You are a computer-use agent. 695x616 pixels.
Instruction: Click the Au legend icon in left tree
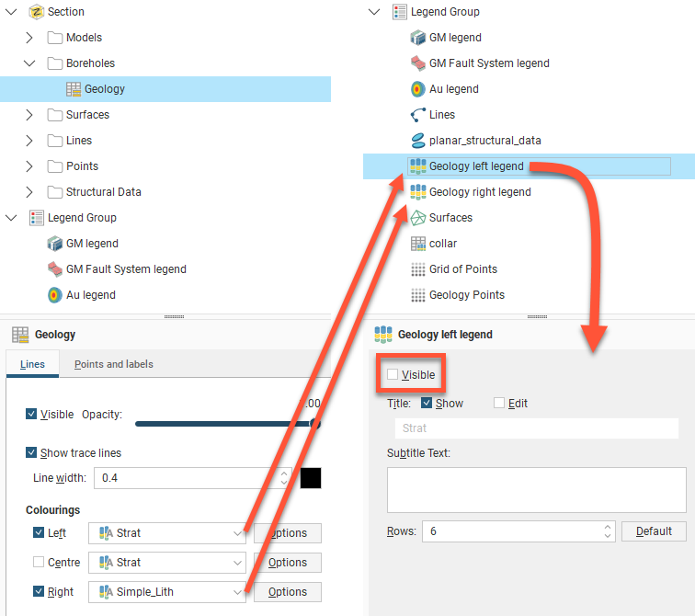click(55, 295)
